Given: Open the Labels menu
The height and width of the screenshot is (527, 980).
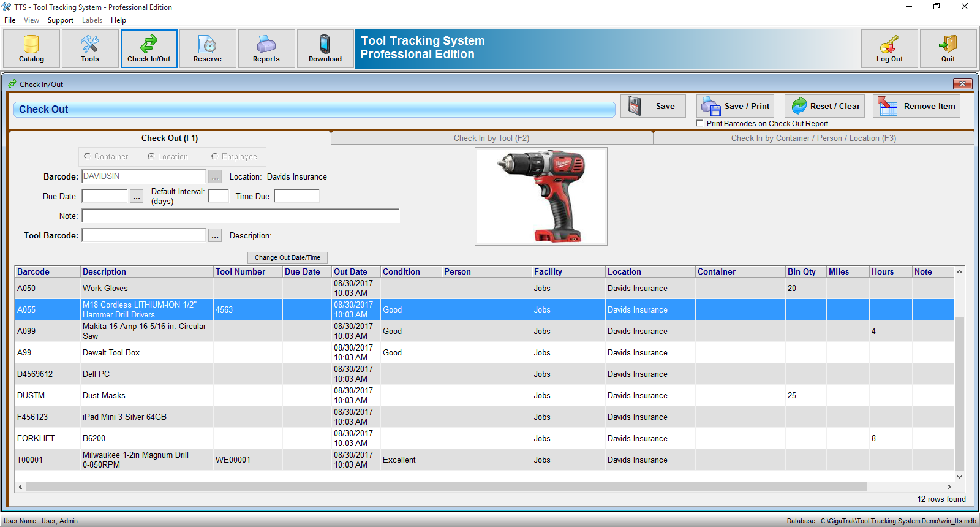Looking at the screenshot, I should tap(92, 20).
